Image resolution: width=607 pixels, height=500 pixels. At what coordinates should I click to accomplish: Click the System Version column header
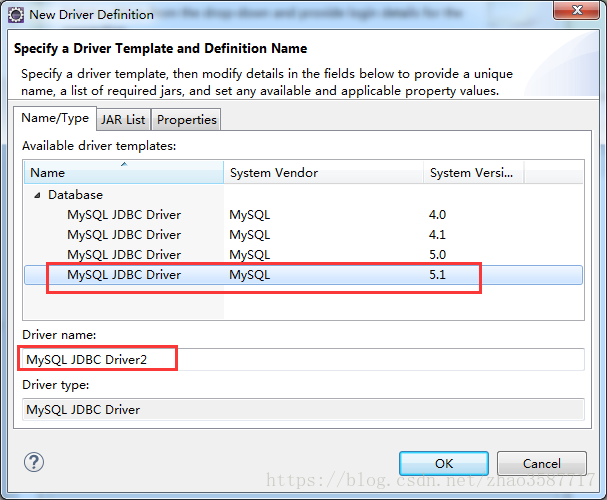point(473,173)
